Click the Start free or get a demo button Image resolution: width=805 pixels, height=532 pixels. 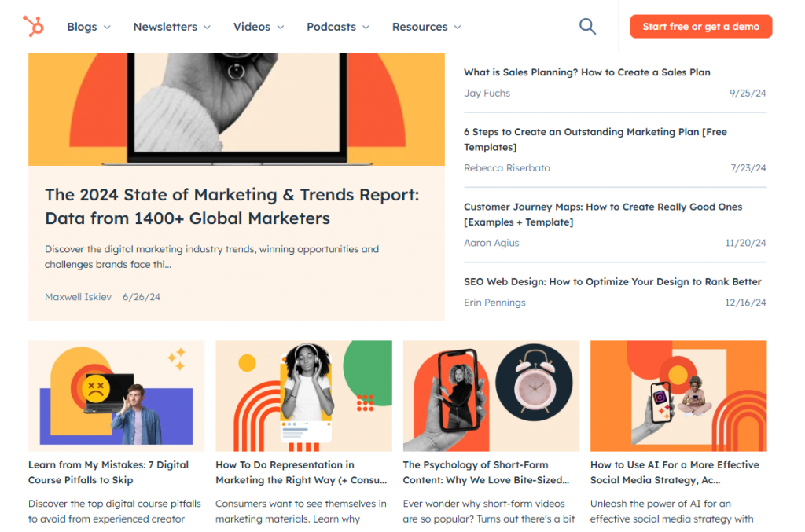700,26
